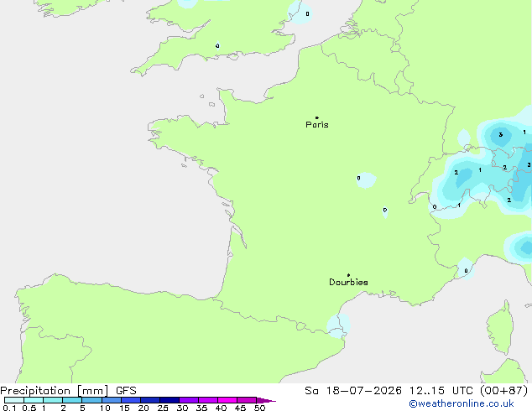Click the '45' legend scale value
Viewport: 532px width, 411px height.
(240, 408)
